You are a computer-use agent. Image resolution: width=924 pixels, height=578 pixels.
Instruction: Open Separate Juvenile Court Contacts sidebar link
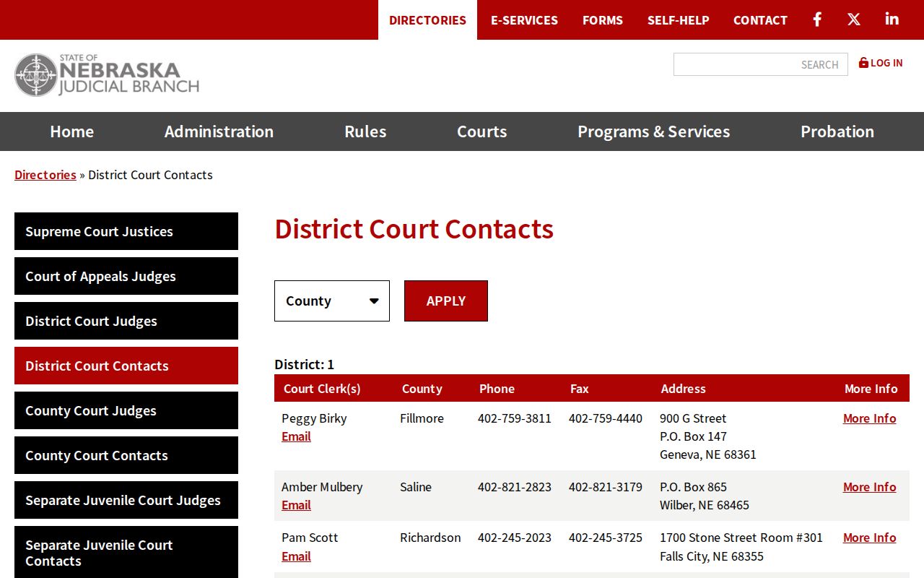(x=126, y=553)
